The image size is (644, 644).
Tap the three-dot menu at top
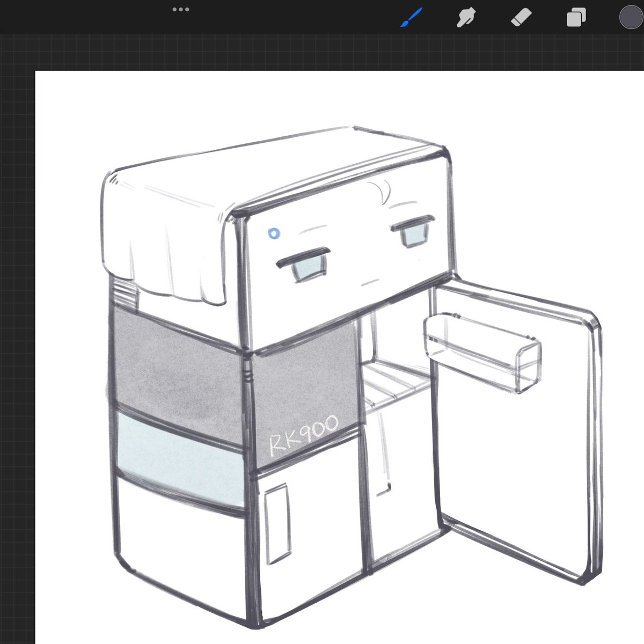point(181,10)
